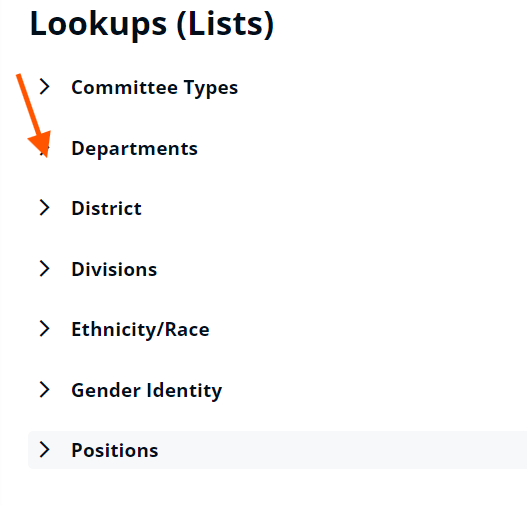Select the Departments label
527x505 pixels.
[x=134, y=149]
